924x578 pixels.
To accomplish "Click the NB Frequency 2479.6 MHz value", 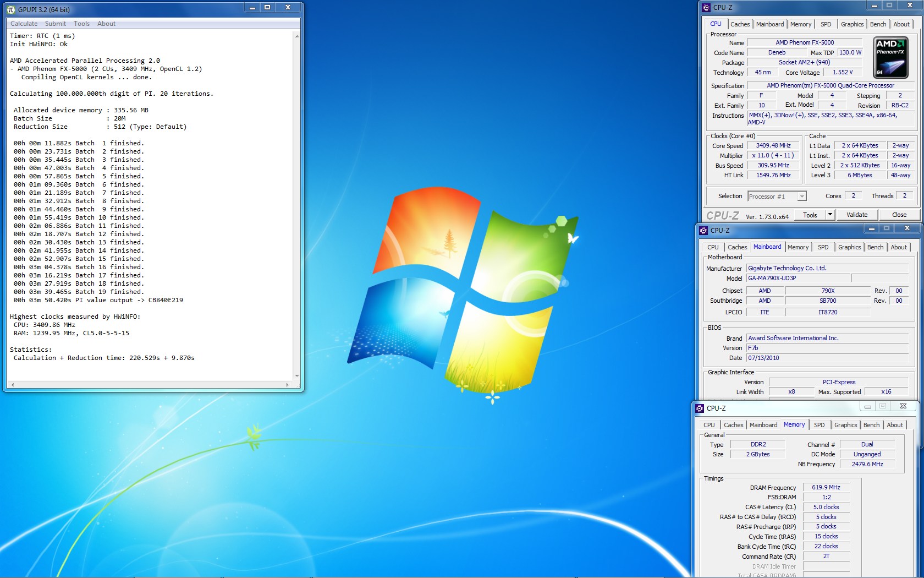I will [x=867, y=465].
